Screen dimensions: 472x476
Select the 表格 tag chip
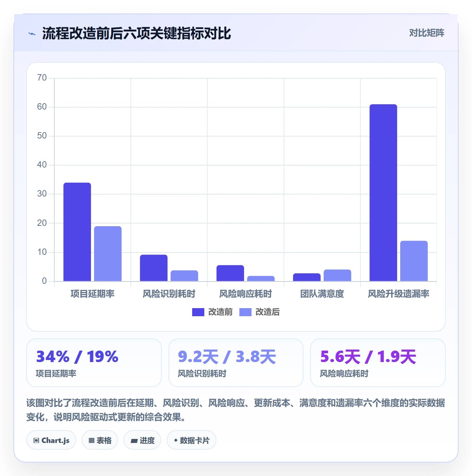100,440
